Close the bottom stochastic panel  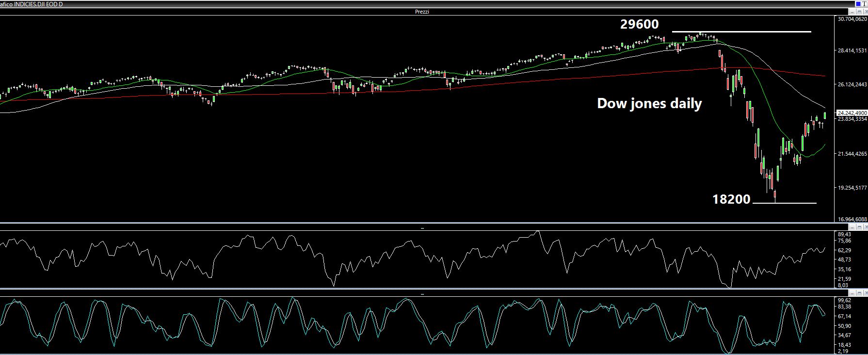[x=866, y=293]
